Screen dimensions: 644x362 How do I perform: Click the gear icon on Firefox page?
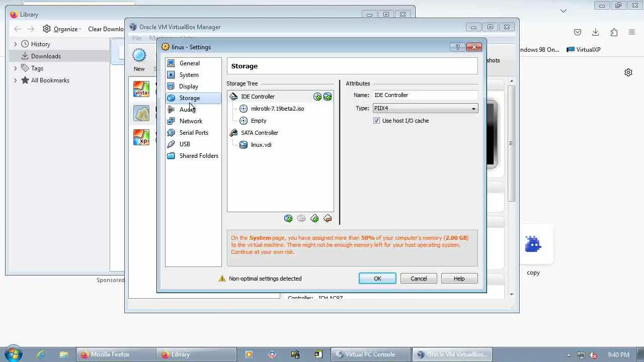(628, 72)
